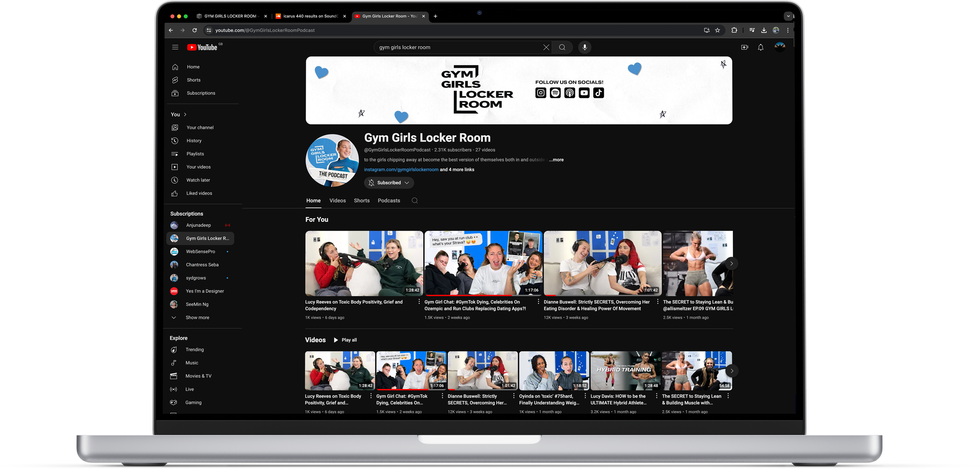
Task: Click the magnifier search button
Action: 562,47
